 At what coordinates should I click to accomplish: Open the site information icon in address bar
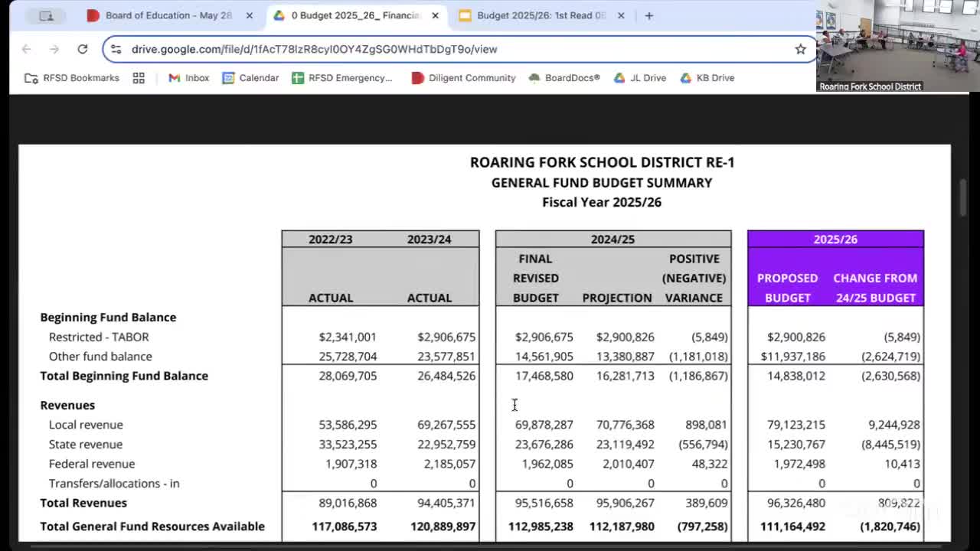[116, 49]
